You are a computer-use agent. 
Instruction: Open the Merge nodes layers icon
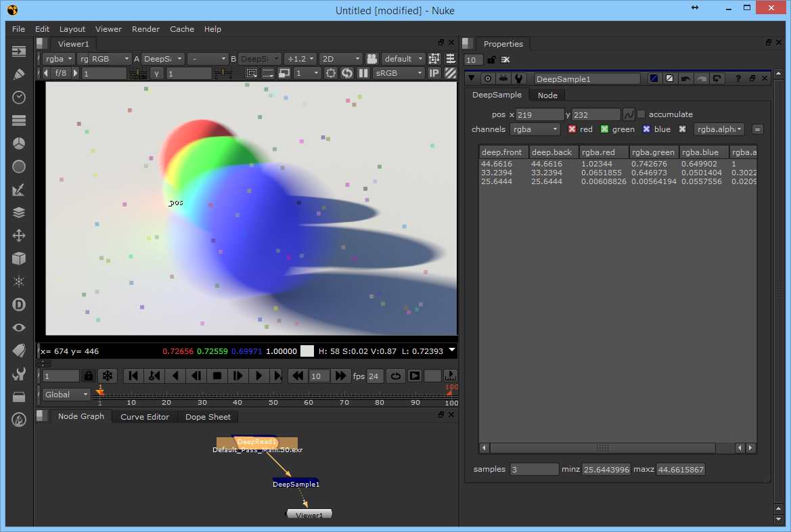click(19, 213)
